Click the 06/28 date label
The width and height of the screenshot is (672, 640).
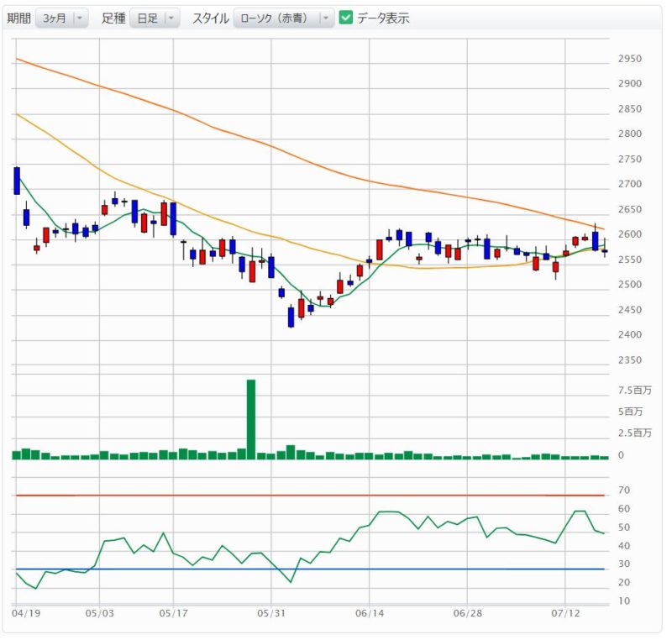click(x=468, y=613)
